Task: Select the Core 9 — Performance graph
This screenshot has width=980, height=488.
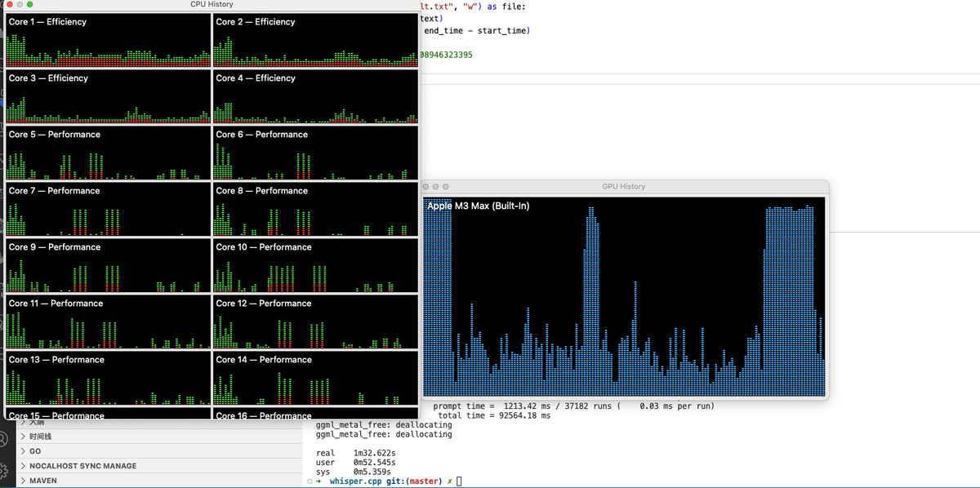Action: coord(108,265)
